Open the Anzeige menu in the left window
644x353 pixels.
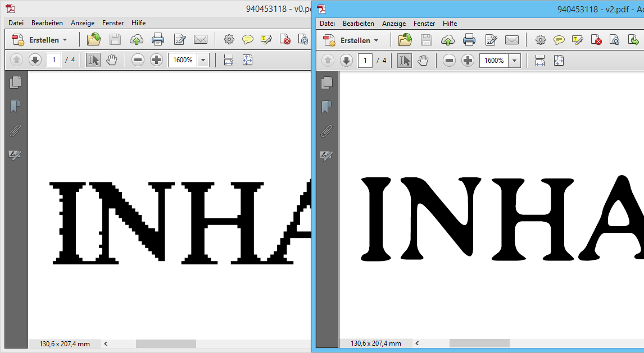[x=82, y=23]
